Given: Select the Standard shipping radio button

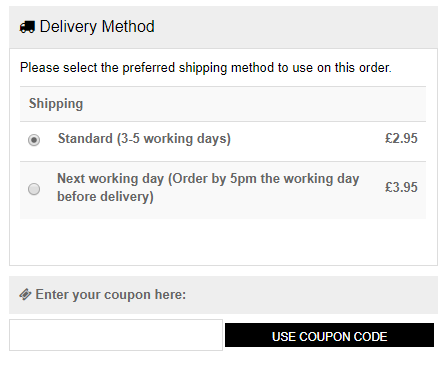Looking at the screenshot, I should click(x=34, y=140).
